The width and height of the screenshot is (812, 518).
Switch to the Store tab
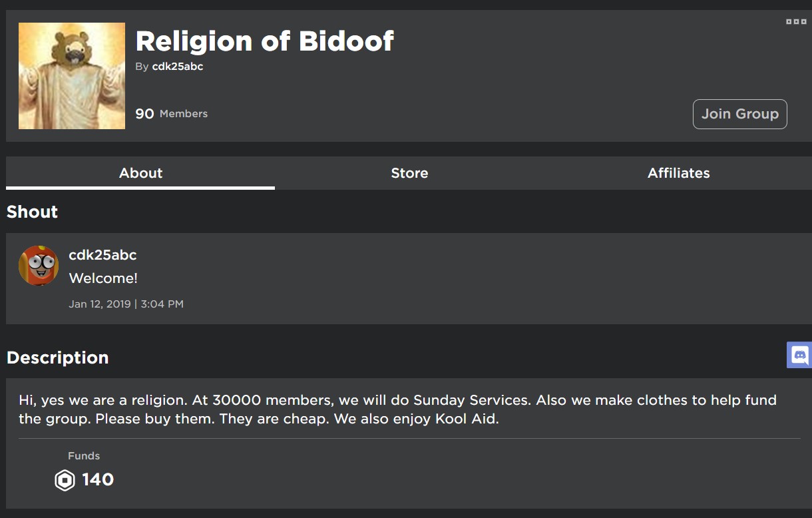coord(409,173)
